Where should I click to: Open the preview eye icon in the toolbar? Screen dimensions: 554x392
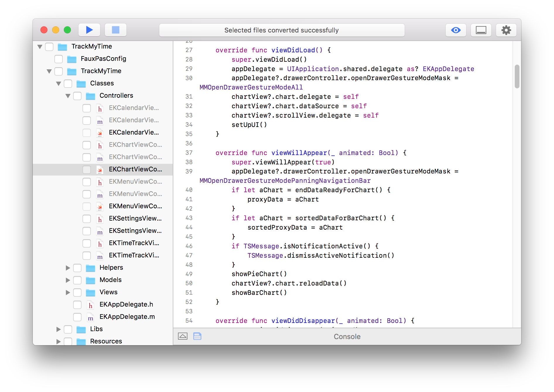coord(456,30)
